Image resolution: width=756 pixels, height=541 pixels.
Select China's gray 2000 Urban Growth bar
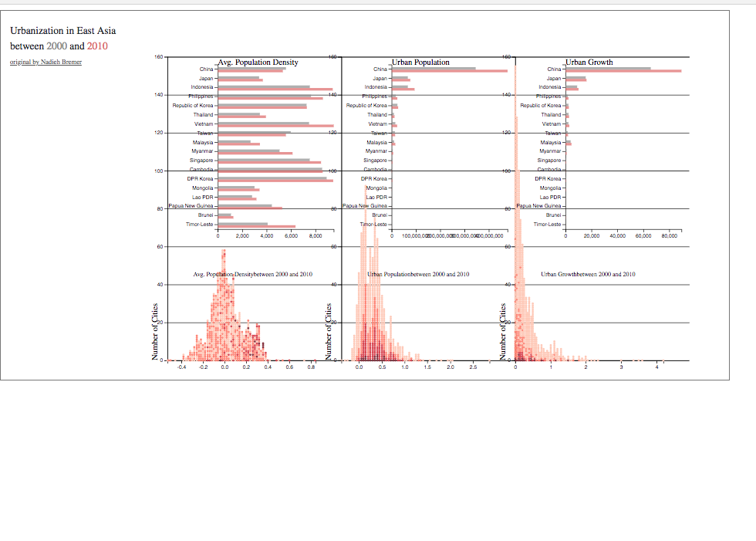pyautogui.click(x=608, y=69)
